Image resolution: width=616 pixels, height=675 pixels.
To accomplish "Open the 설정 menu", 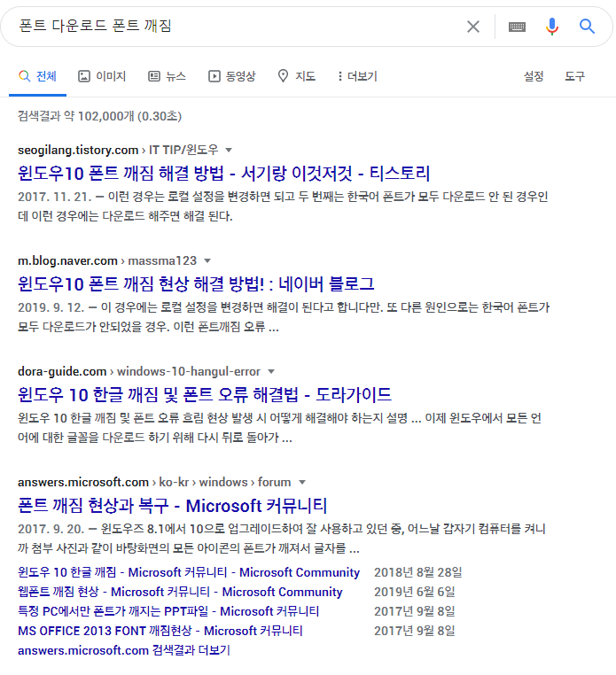I will point(534,76).
